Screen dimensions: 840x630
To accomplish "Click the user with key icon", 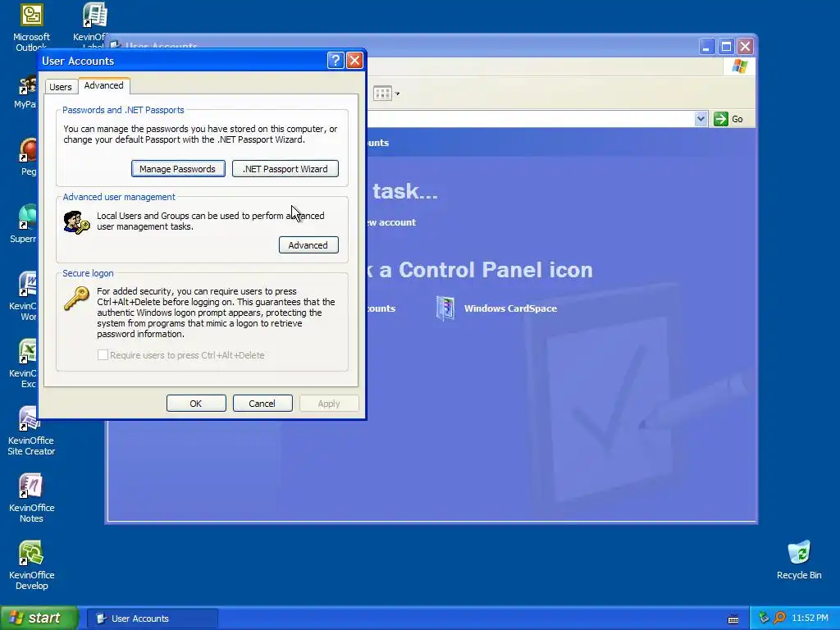I will click(x=76, y=222).
